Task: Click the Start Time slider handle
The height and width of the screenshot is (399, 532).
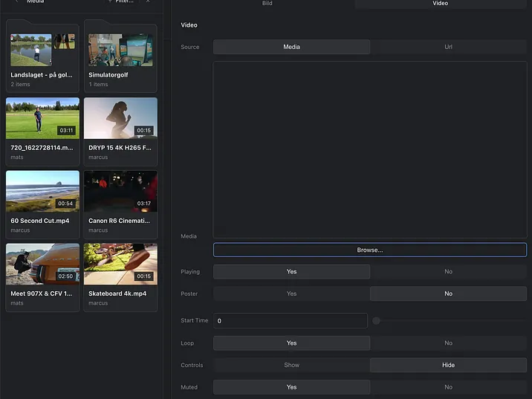Action: (377, 321)
